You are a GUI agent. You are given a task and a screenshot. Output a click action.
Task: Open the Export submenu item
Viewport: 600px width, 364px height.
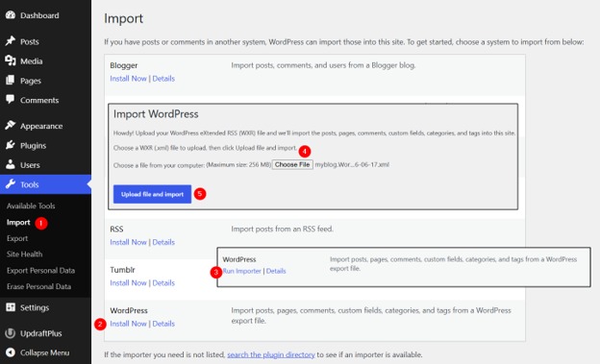[x=17, y=238]
